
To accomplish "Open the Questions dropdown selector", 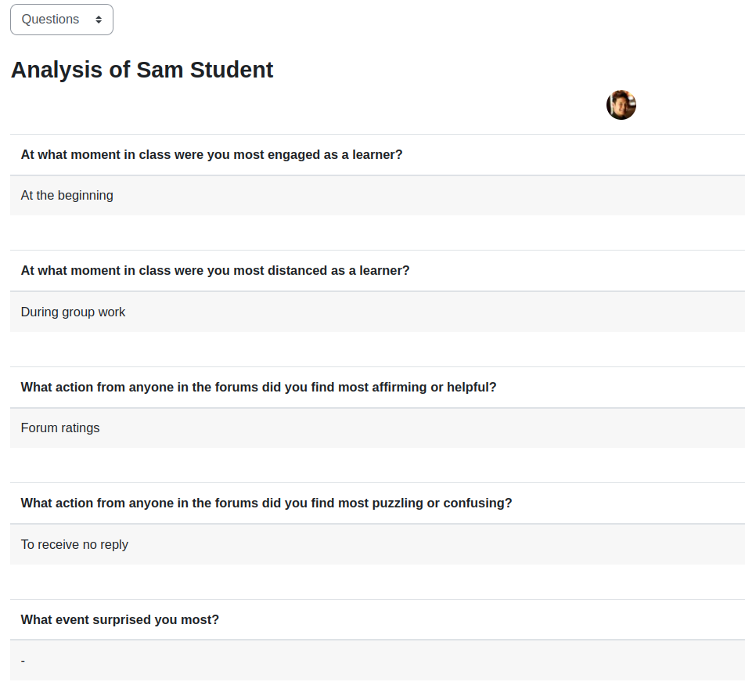I will (62, 20).
